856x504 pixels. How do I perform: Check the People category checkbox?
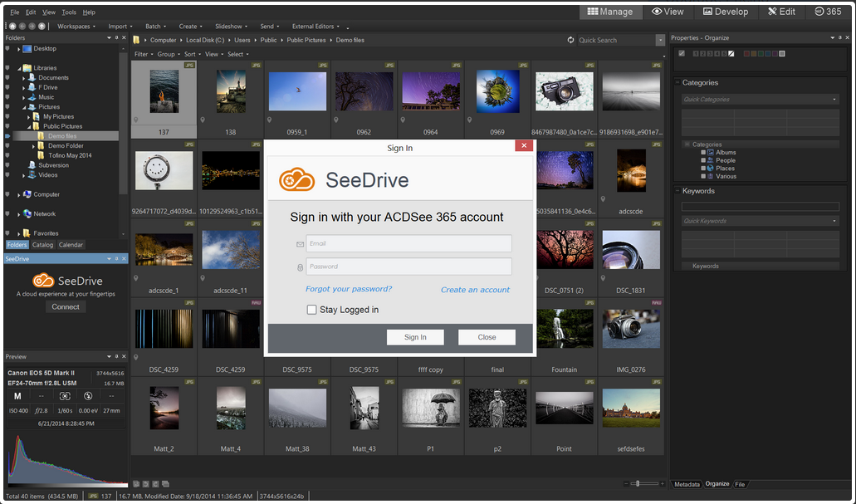(703, 160)
